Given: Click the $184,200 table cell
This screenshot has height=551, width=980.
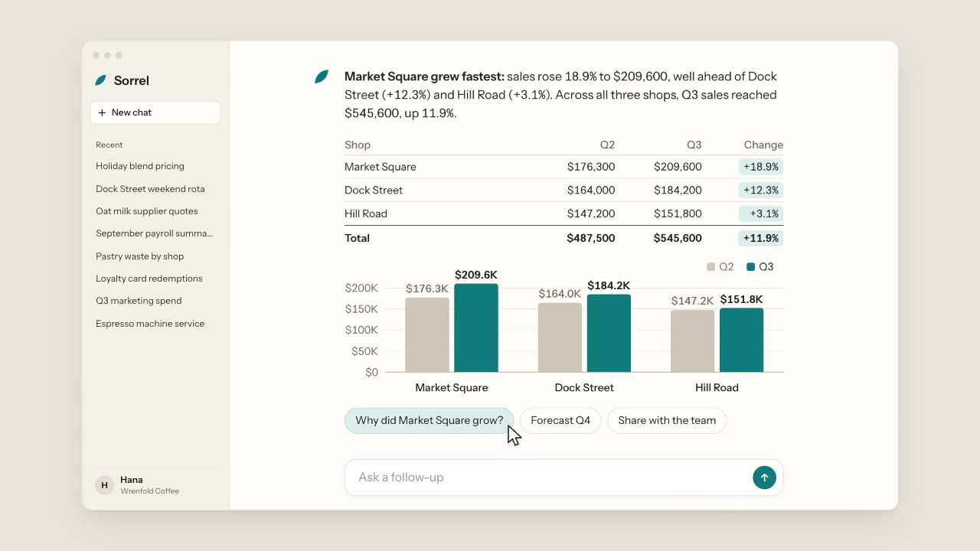Looking at the screenshot, I should click(x=678, y=190).
